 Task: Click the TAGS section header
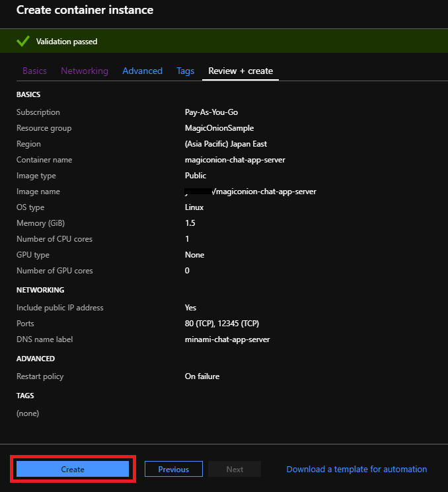point(25,396)
